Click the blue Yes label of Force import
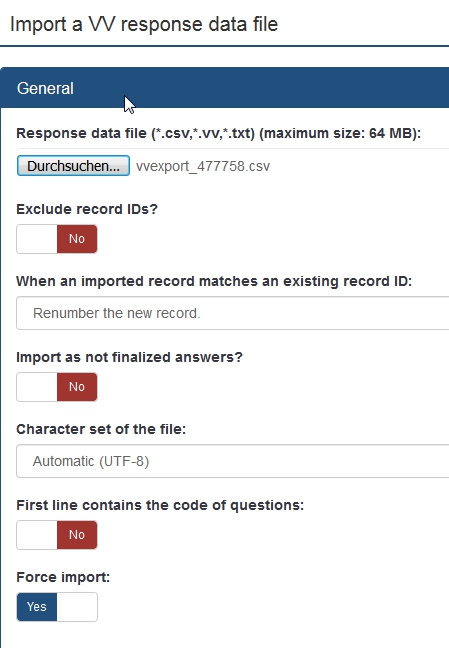This screenshot has width=449, height=648. 37,607
